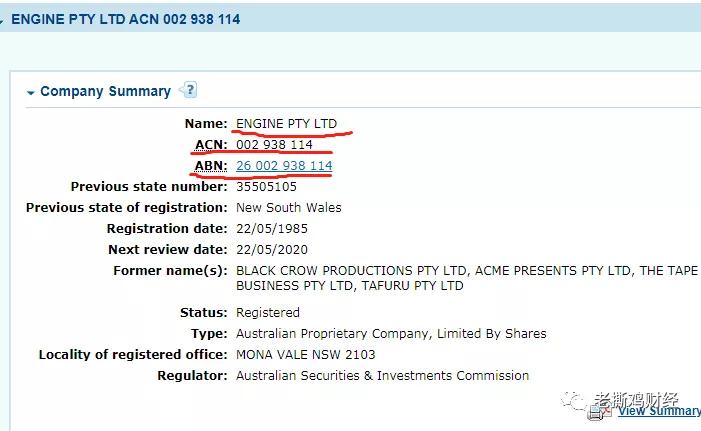This screenshot has height=431, width=701.
Task: Click the ACN value 002 938 114
Action: (274, 145)
